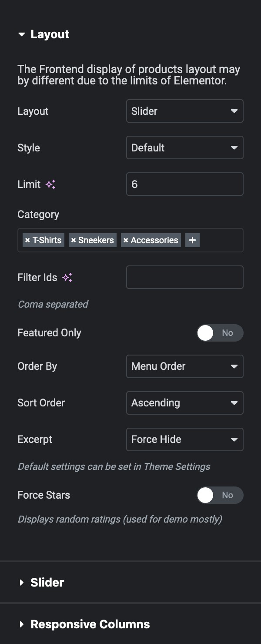
Task: Click the plus icon to add category
Action: pyautogui.click(x=192, y=240)
